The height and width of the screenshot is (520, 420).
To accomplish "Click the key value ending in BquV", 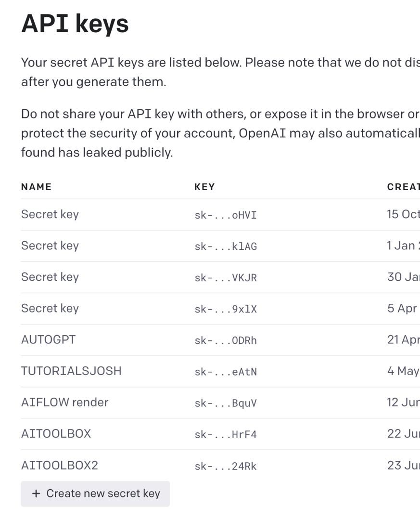I will pyautogui.click(x=226, y=403).
